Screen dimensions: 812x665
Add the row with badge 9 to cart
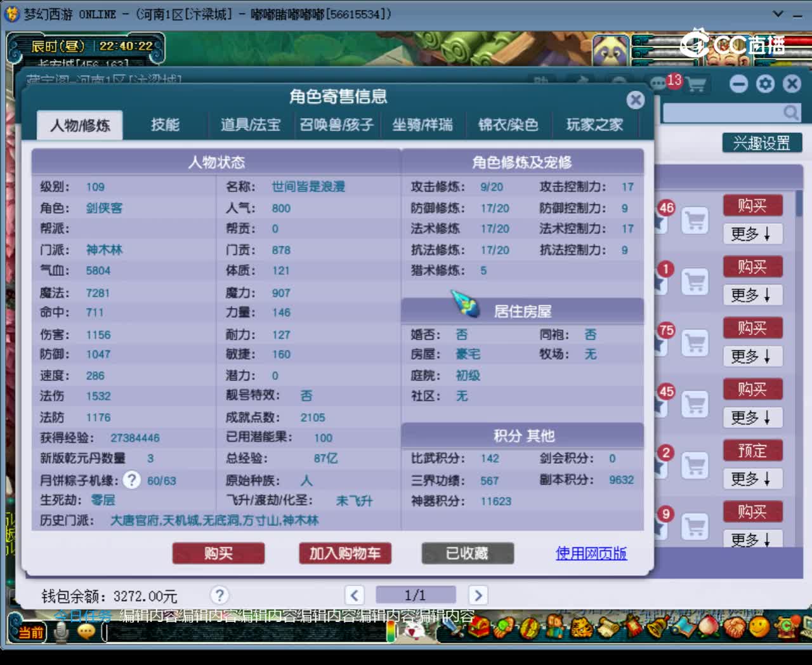point(695,526)
